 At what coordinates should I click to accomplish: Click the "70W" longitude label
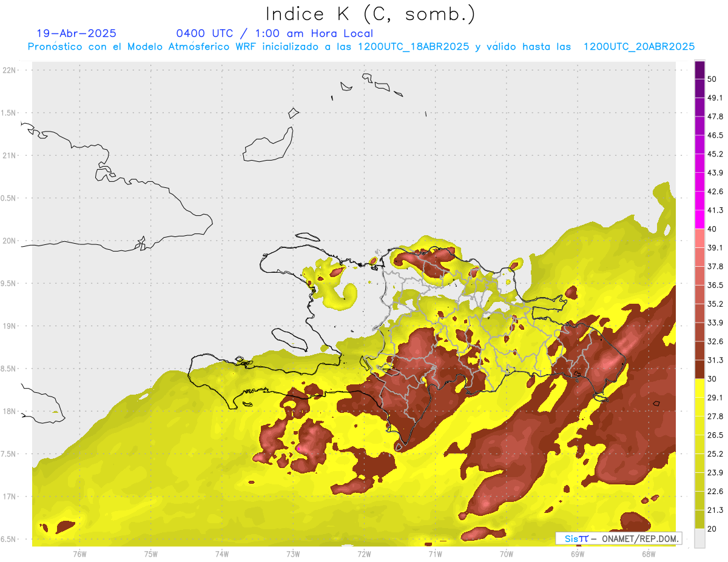point(507,554)
